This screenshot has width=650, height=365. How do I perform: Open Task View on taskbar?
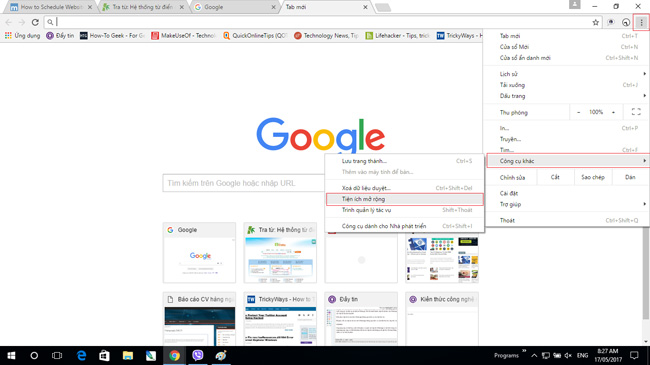[57, 355]
